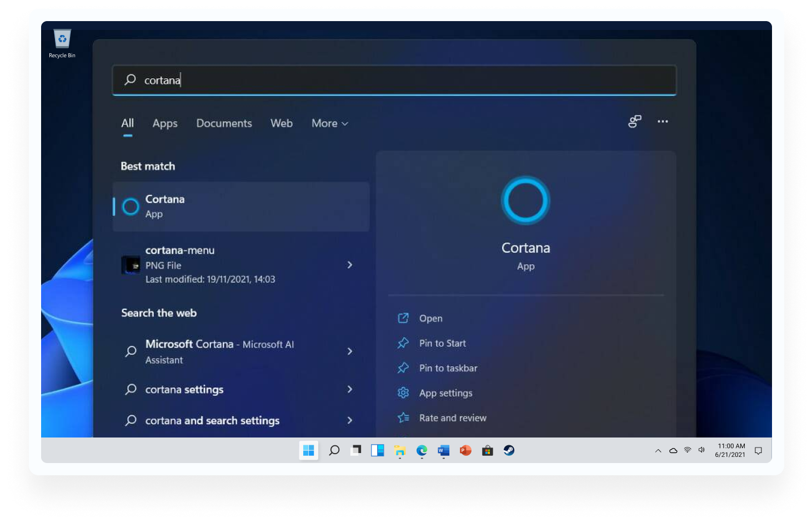Open the Recycle Bin desktop icon
The height and width of the screenshot is (523, 812).
tap(62, 43)
